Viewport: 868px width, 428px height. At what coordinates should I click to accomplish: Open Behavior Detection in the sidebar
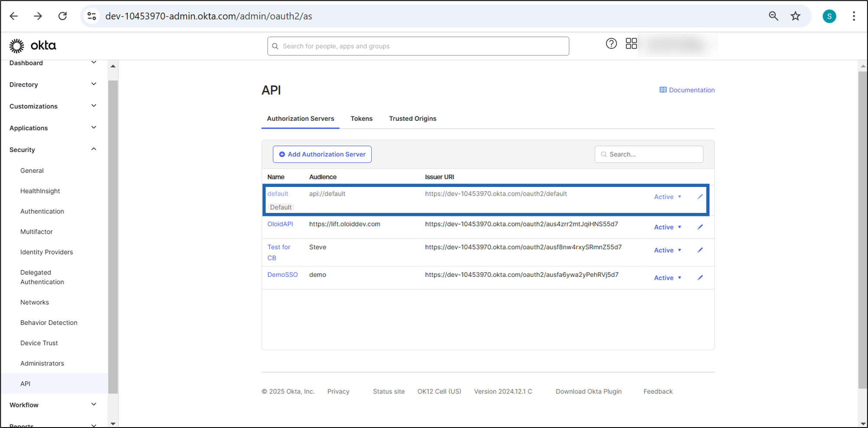tap(49, 322)
